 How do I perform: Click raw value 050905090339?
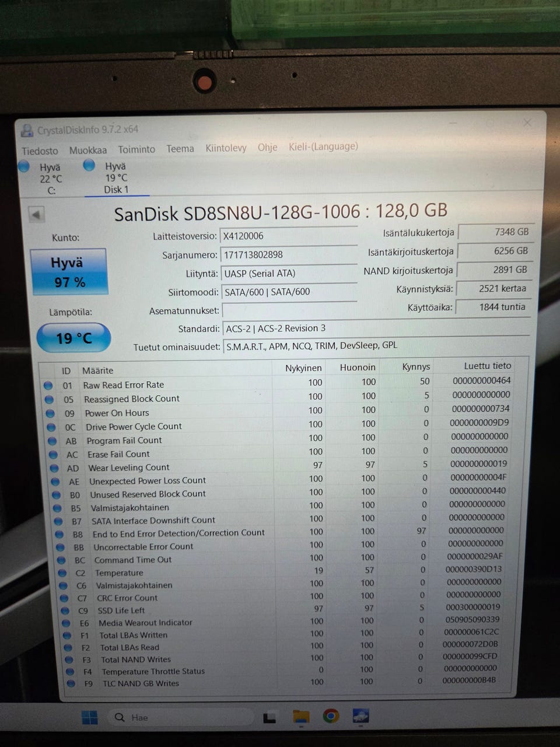472,619
